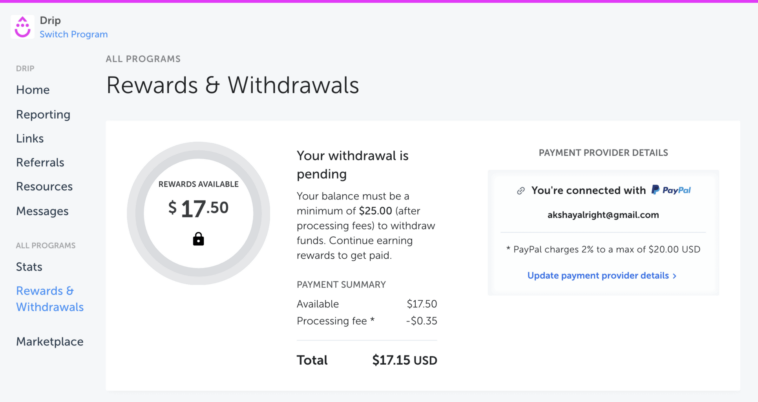
Task: Open the Resources section
Action: tap(44, 186)
